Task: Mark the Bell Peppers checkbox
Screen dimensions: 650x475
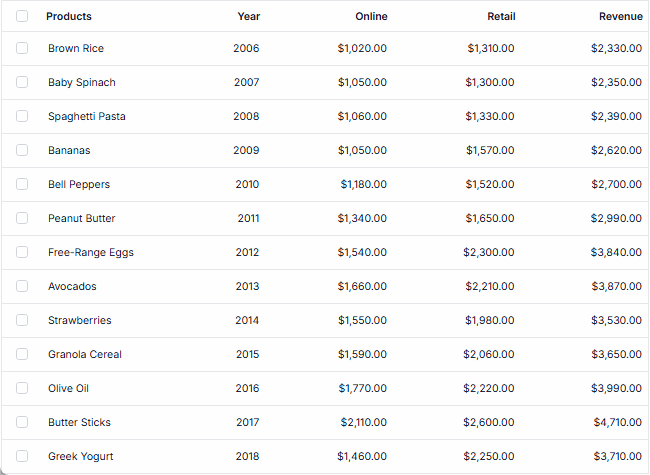Action: point(22,184)
